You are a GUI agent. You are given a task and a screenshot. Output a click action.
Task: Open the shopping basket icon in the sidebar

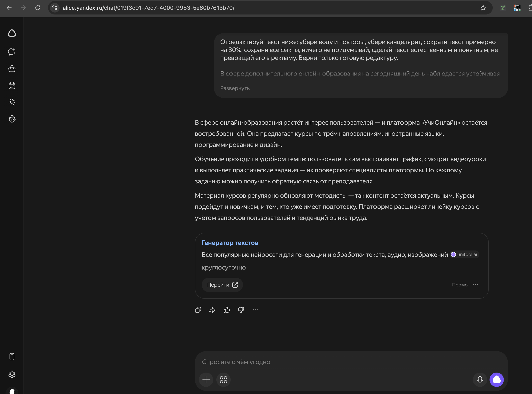click(x=12, y=69)
